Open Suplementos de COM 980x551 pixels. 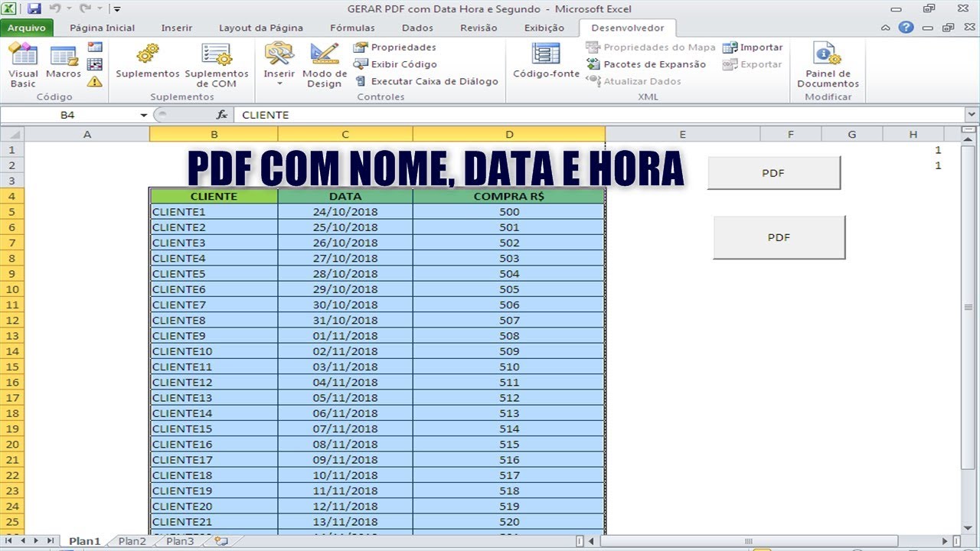click(x=217, y=66)
